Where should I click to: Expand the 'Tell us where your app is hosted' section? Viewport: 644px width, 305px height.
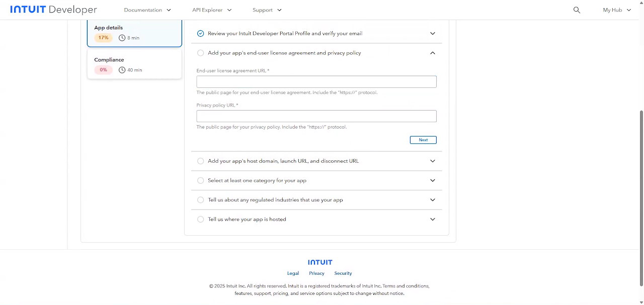tap(433, 219)
